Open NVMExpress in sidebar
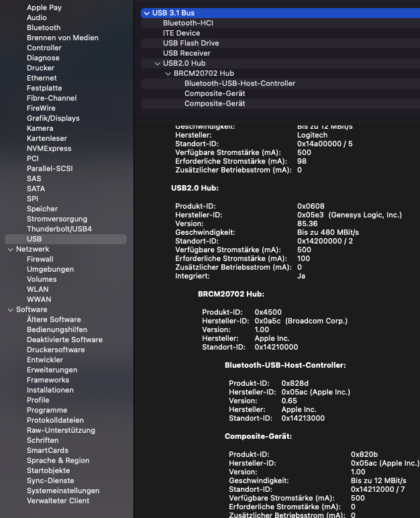The image size is (420, 518). pos(49,149)
